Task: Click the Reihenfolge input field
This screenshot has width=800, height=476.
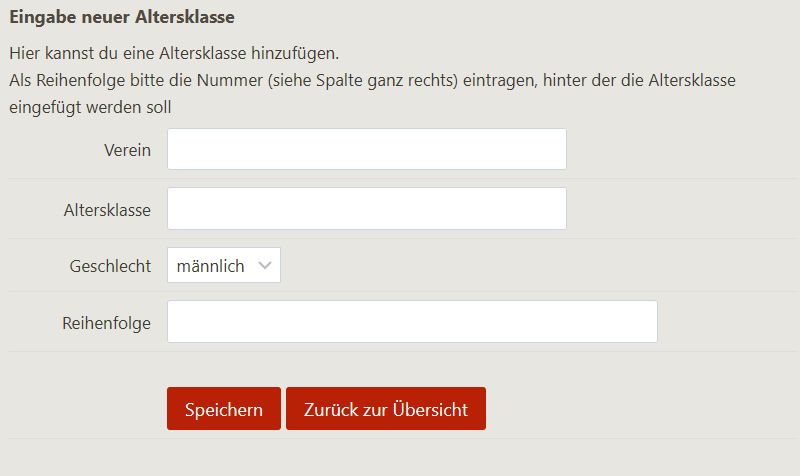Action: tap(412, 322)
